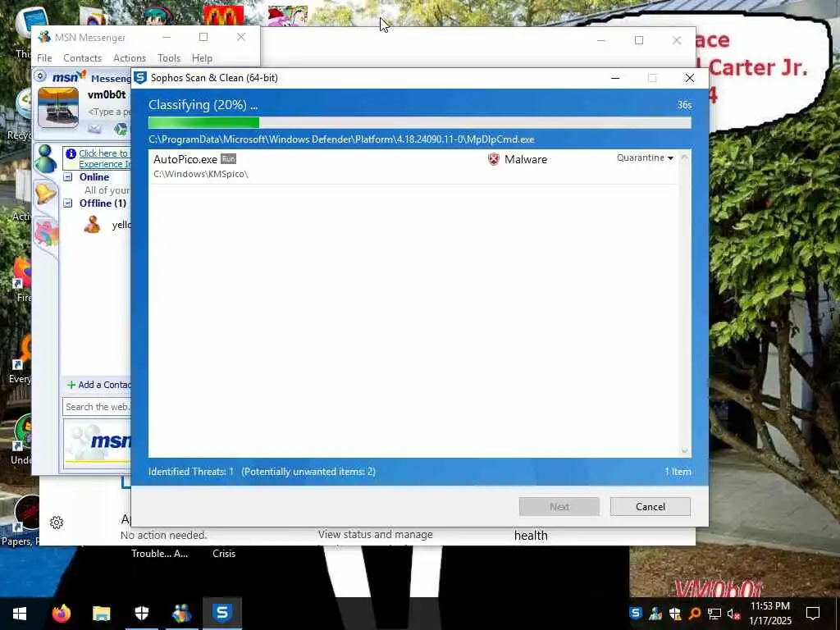
Task: Click the vm0b0t display picture
Action: pos(58,107)
